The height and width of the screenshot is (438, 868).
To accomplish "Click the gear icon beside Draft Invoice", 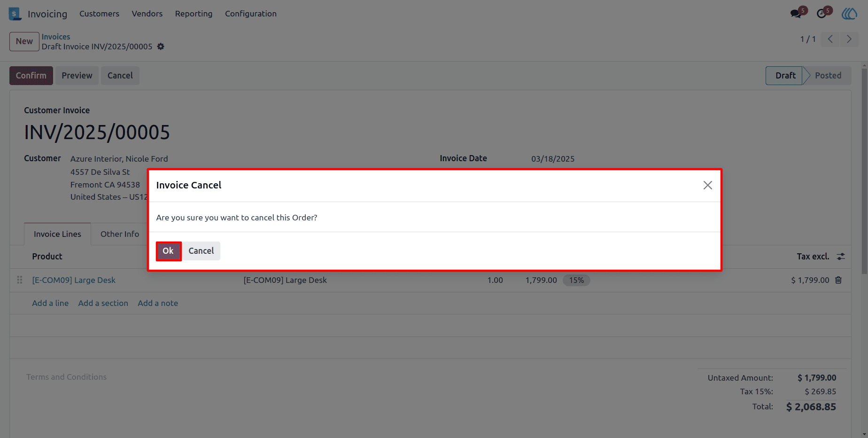I will pyautogui.click(x=161, y=47).
